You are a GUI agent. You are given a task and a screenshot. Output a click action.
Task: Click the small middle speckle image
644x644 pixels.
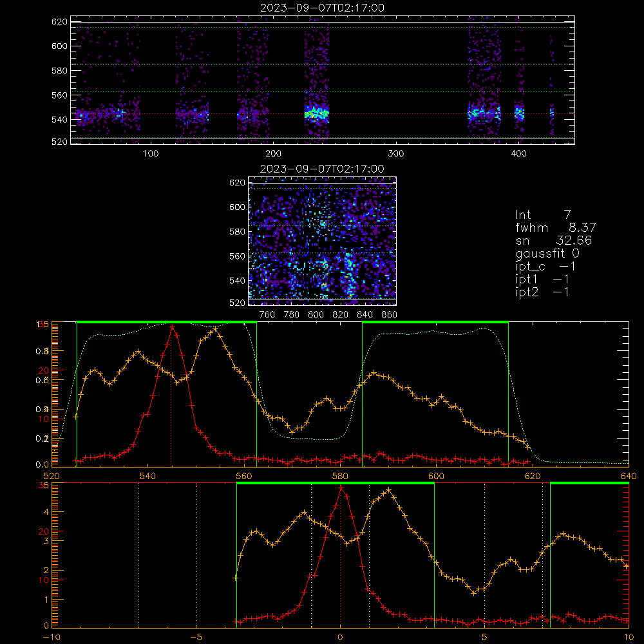pos(322,241)
